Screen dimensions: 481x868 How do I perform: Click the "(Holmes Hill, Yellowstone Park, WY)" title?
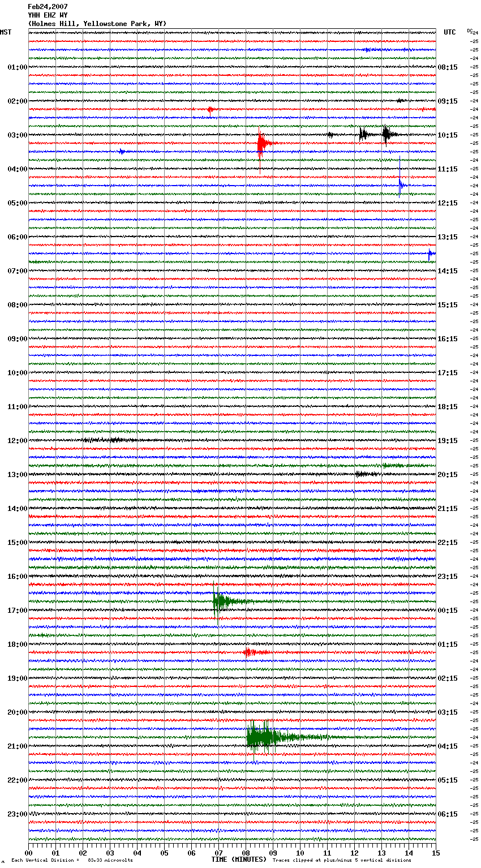(97, 24)
